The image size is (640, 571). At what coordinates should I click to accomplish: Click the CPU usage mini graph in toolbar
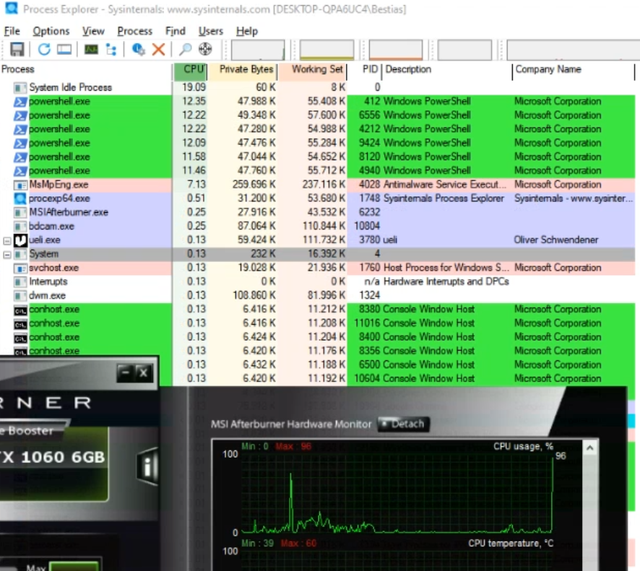point(258,50)
